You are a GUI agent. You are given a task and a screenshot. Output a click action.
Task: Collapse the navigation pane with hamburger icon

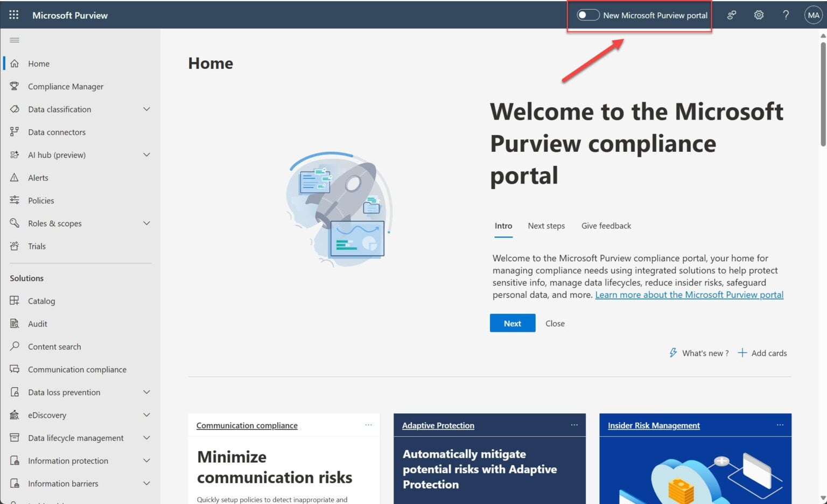(x=15, y=40)
